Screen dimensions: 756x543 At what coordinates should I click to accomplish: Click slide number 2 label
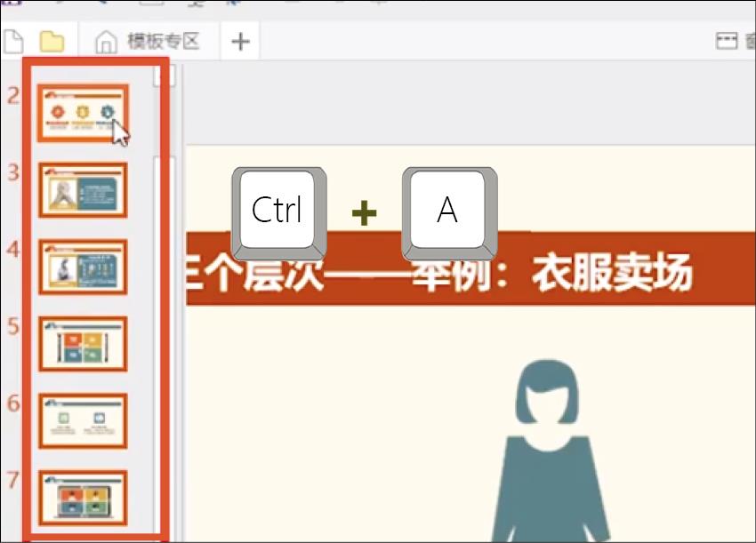coord(12,95)
